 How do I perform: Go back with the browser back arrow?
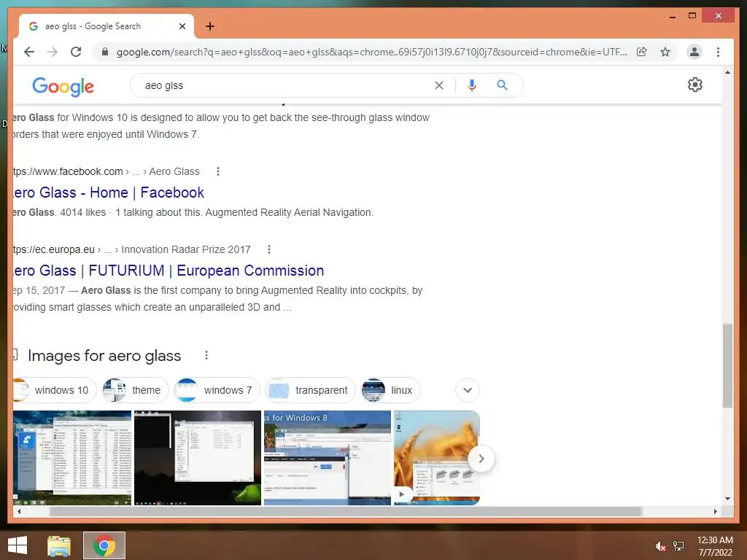(x=29, y=52)
